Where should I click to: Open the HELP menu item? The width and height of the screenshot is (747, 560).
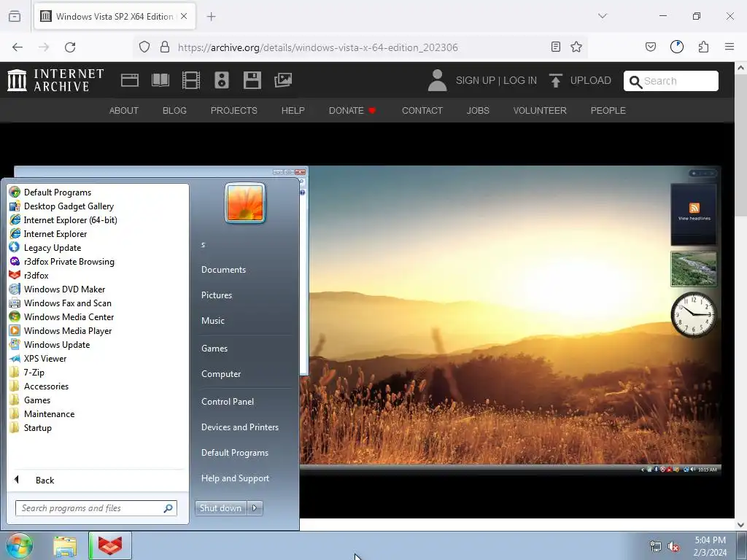(293, 111)
